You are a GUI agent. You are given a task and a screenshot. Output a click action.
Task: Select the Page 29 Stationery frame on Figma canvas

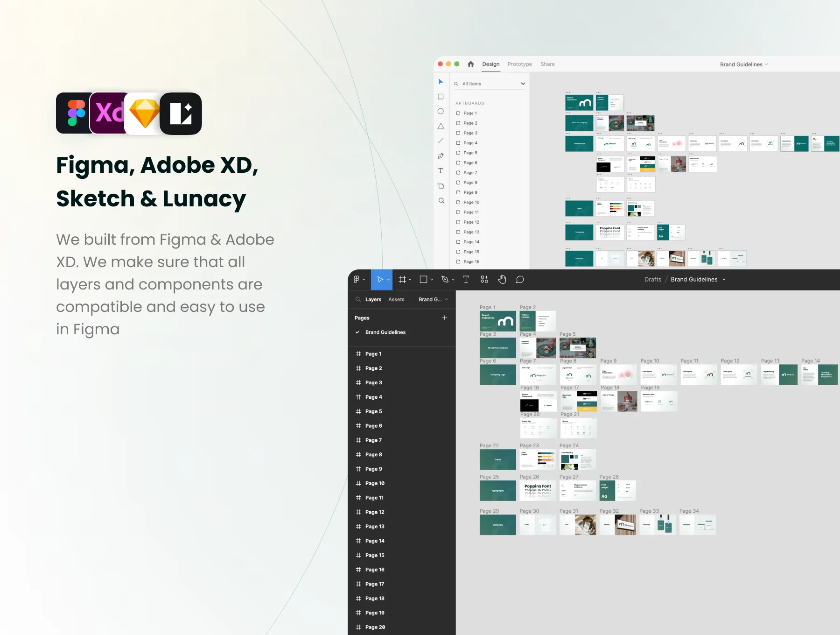(x=498, y=525)
